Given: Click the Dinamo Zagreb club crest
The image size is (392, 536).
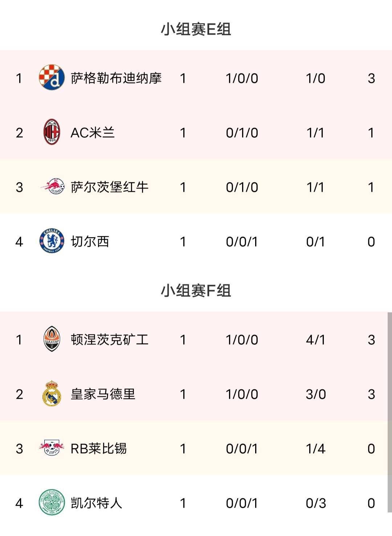Looking at the screenshot, I should [x=52, y=78].
